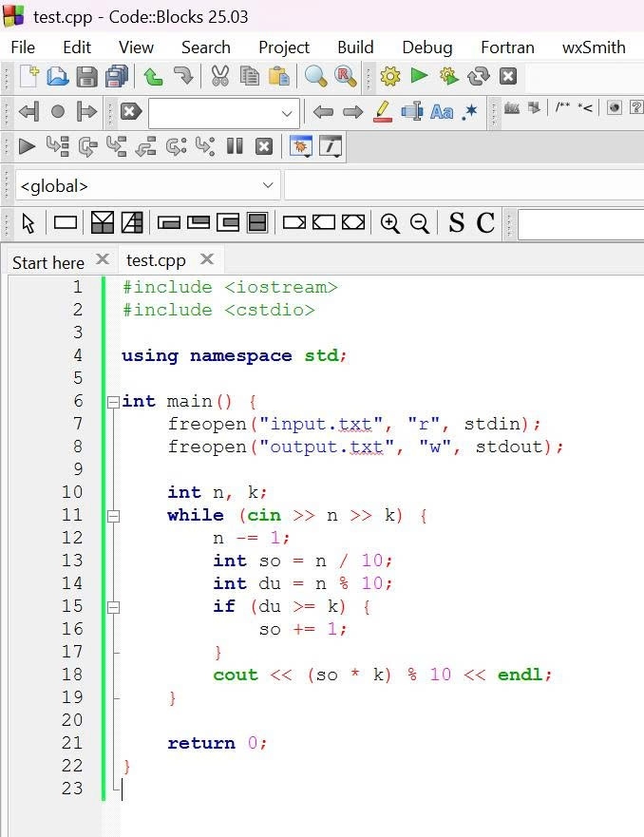The image size is (644, 837).
Task: Paste from clipboard icon
Action: [278, 76]
